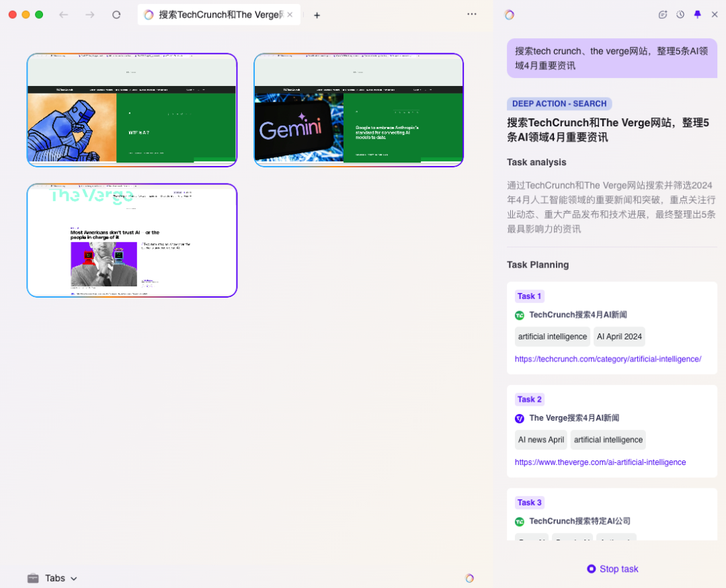This screenshot has width=726, height=588.
Task: Open the theverge.com ai-artificial-intelligence link
Action: click(600, 462)
